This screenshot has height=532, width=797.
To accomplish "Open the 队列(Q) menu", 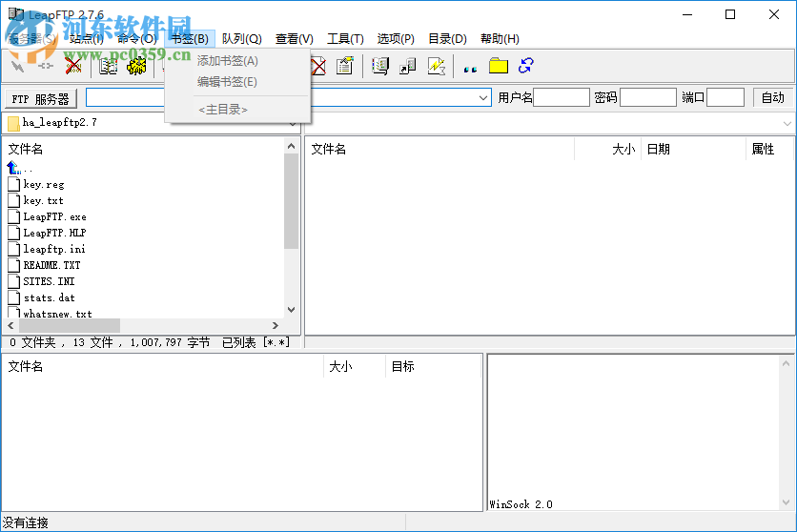I will click(x=242, y=39).
